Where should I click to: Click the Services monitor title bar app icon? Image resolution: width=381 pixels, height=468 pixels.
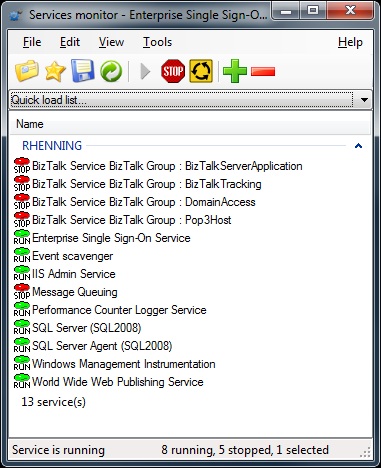16,15
